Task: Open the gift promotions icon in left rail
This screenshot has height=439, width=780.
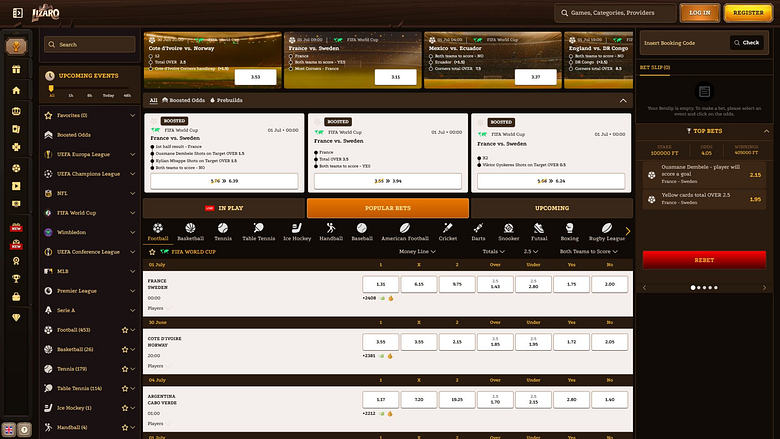Action: [x=16, y=69]
